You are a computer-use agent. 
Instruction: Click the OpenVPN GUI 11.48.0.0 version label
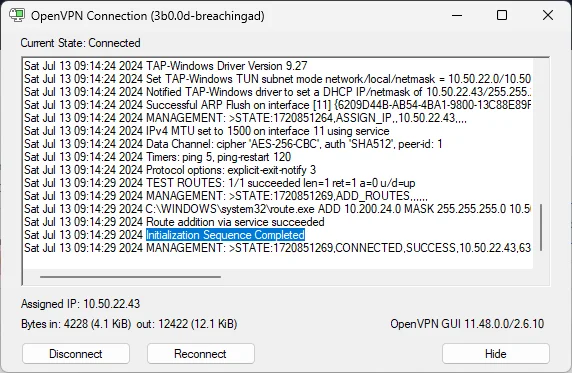(467, 324)
